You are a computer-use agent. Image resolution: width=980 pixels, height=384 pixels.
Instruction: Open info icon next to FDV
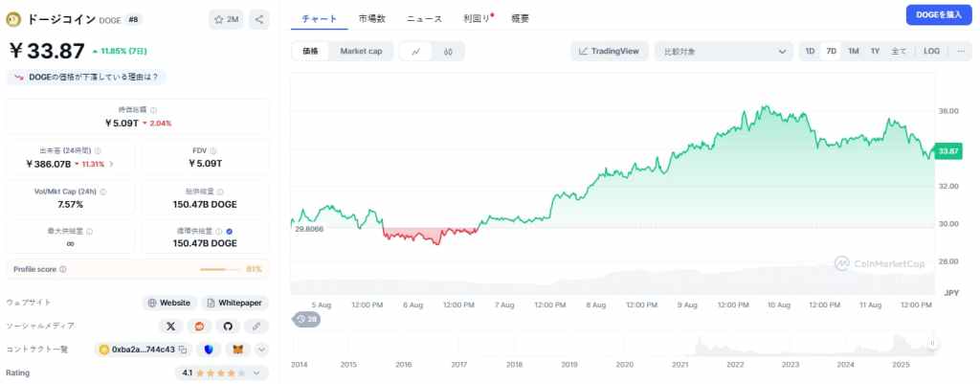point(213,150)
